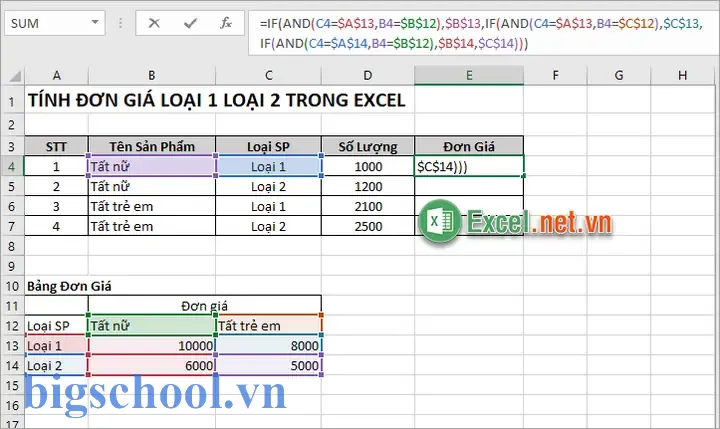
Task: Click cell A12 'Loại SP'
Action: pyautogui.click(x=56, y=326)
